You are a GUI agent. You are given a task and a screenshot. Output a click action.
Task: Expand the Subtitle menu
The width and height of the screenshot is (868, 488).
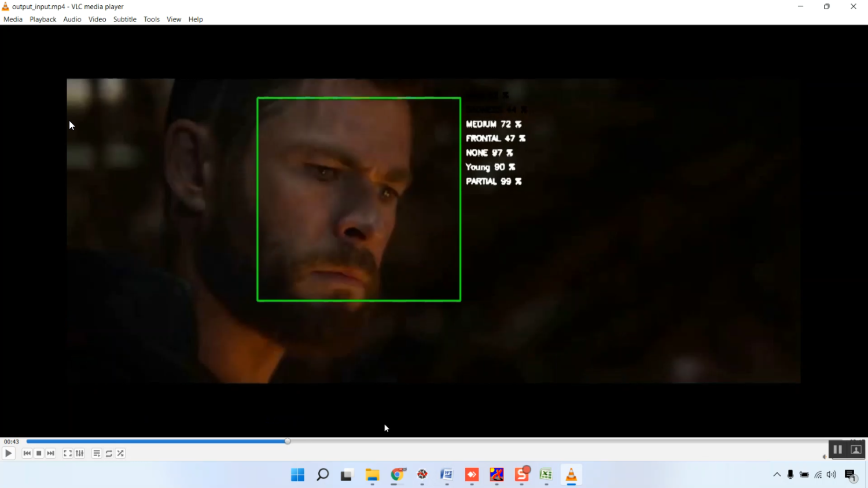coord(125,20)
